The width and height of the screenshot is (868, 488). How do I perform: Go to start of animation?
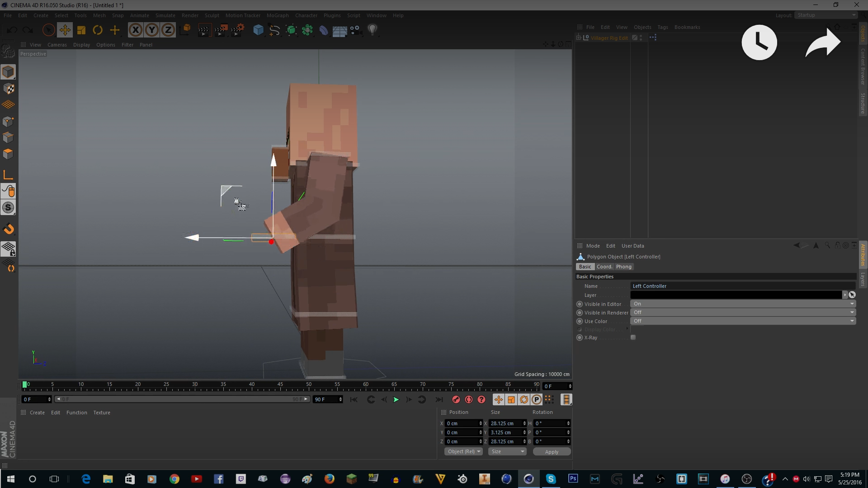354,399
